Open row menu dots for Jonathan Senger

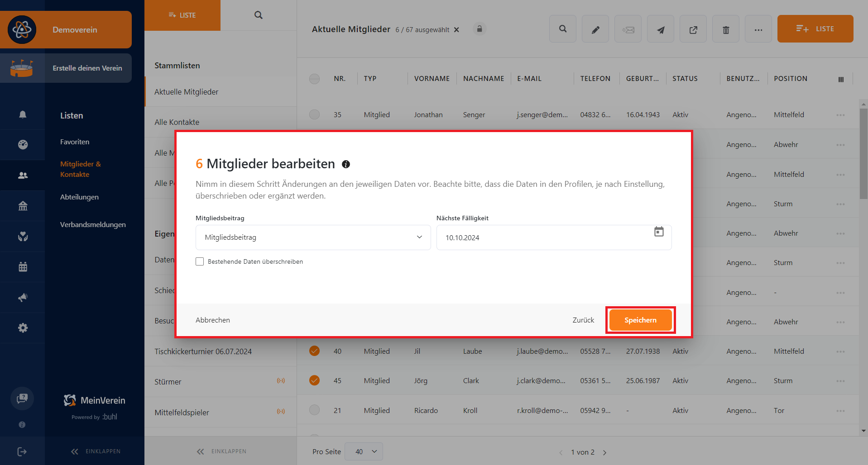(x=840, y=115)
